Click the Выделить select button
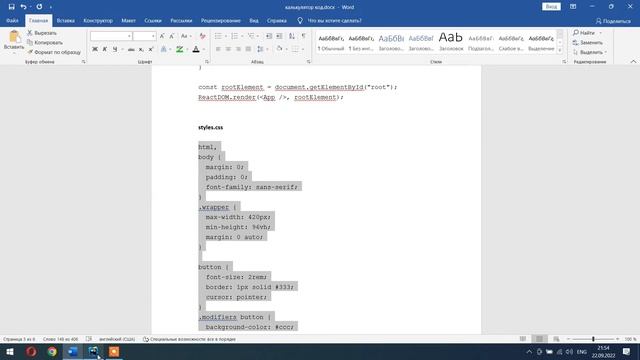Image resolution: width=640 pixels, height=360 pixels. pyautogui.click(x=589, y=52)
